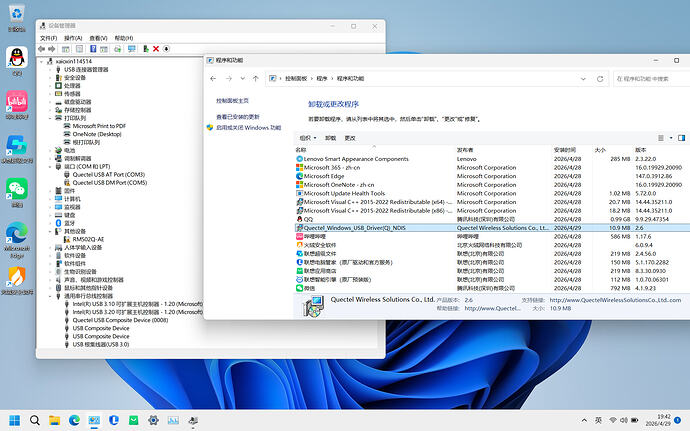
Task: Open the green WeChat desktop shortcut
Action: pyautogui.click(x=17, y=193)
